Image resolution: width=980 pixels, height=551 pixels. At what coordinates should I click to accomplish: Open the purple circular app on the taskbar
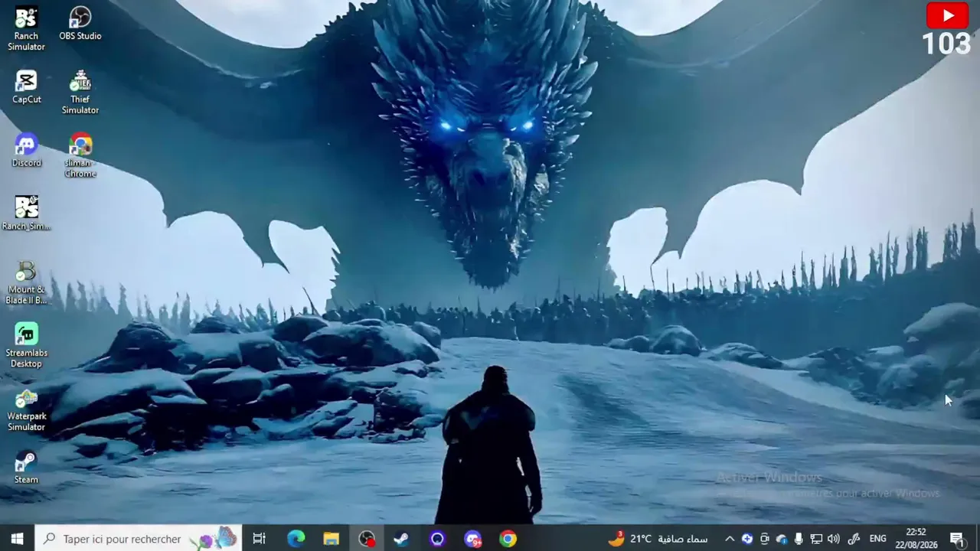point(437,539)
